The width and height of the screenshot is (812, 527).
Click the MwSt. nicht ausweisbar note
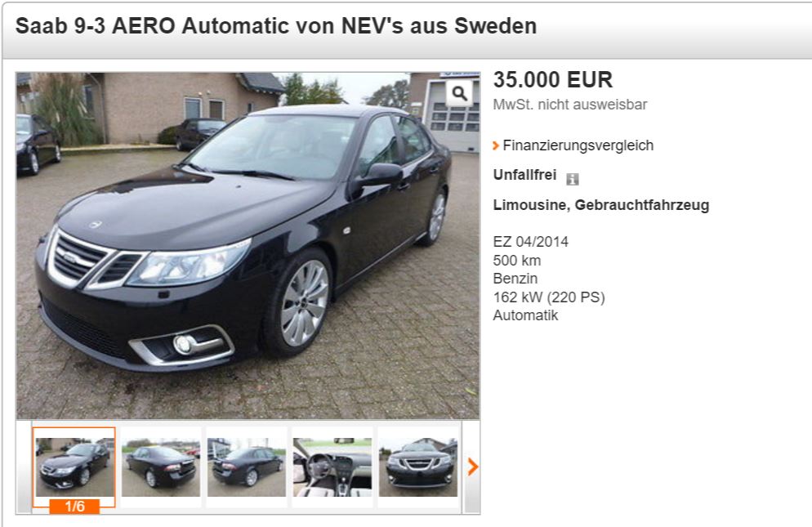(569, 105)
